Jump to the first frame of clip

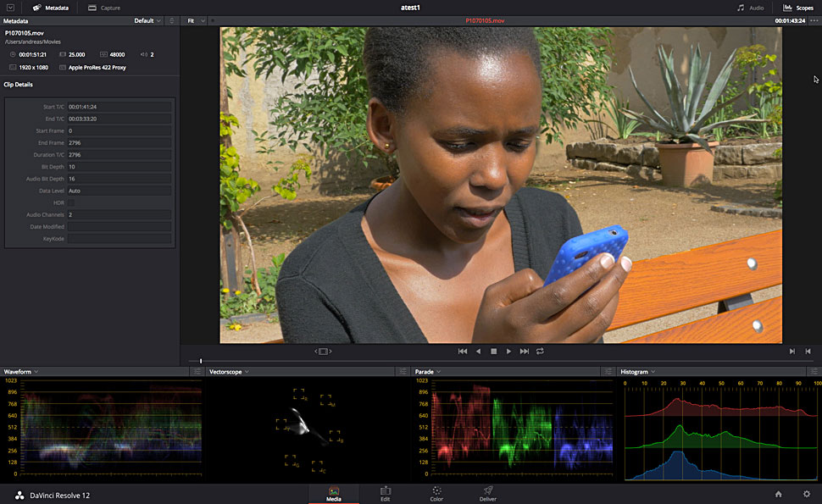(463, 351)
